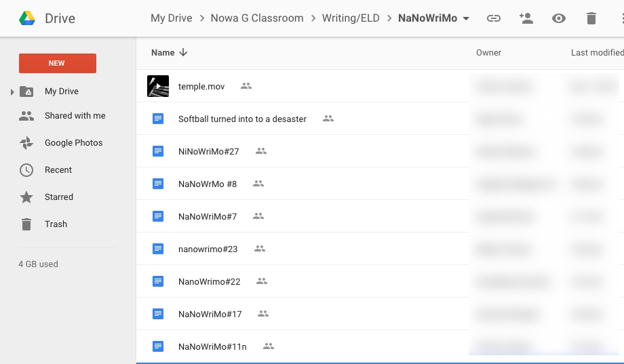Select the NaNoWrMo #8 document
624x364 pixels.
[x=208, y=184]
